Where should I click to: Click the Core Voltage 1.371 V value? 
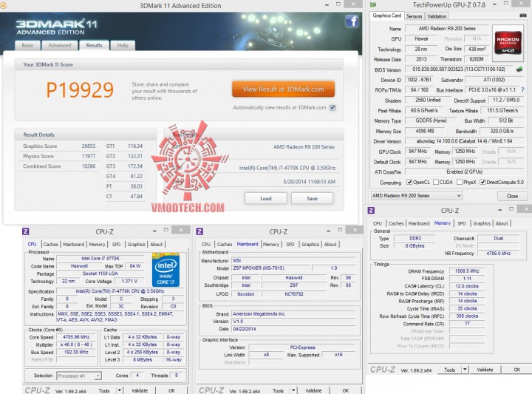(129, 282)
